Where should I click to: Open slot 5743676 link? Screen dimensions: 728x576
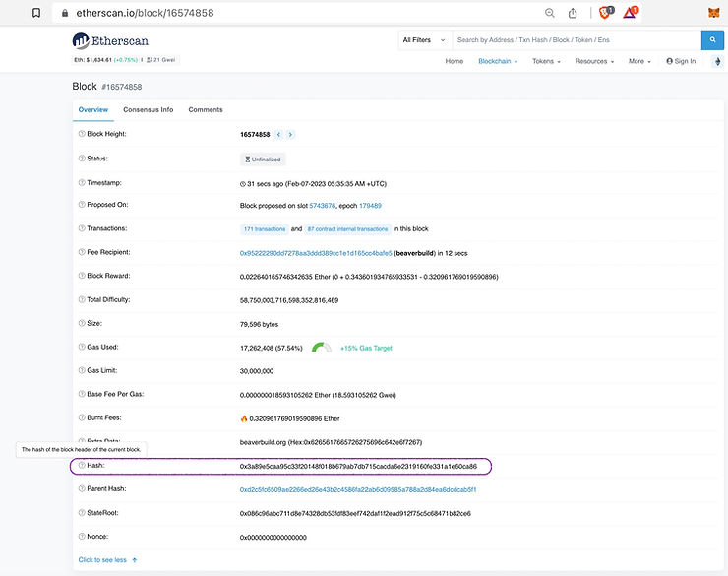tap(323, 206)
